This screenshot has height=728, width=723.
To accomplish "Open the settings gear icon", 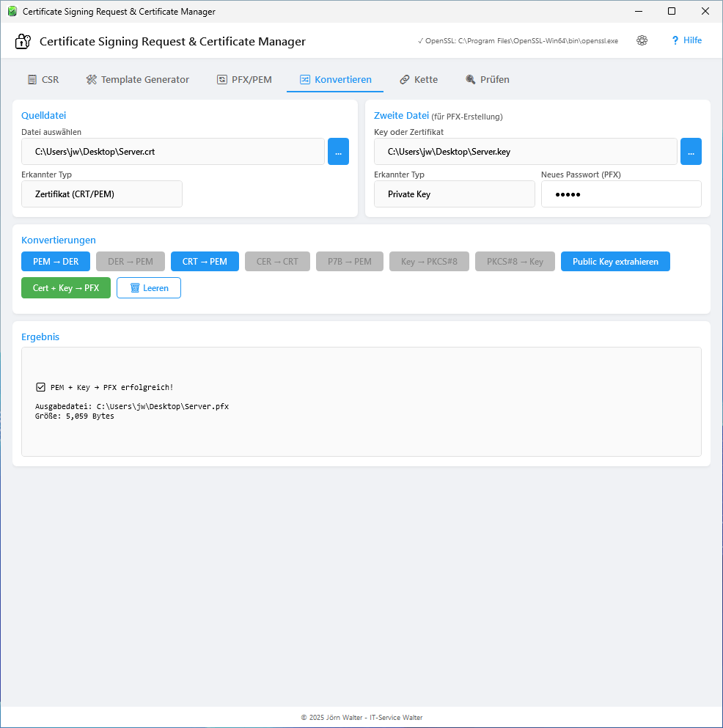I will pyautogui.click(x=642, y=40).
